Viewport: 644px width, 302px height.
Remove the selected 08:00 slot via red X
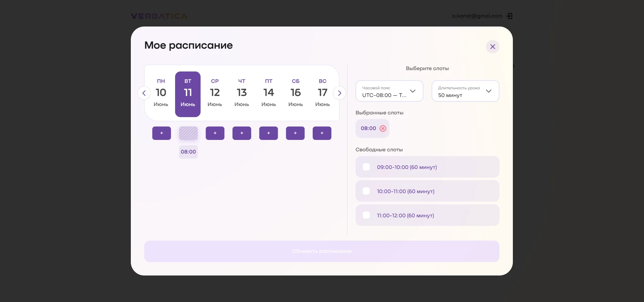click(x=383, y=129)
